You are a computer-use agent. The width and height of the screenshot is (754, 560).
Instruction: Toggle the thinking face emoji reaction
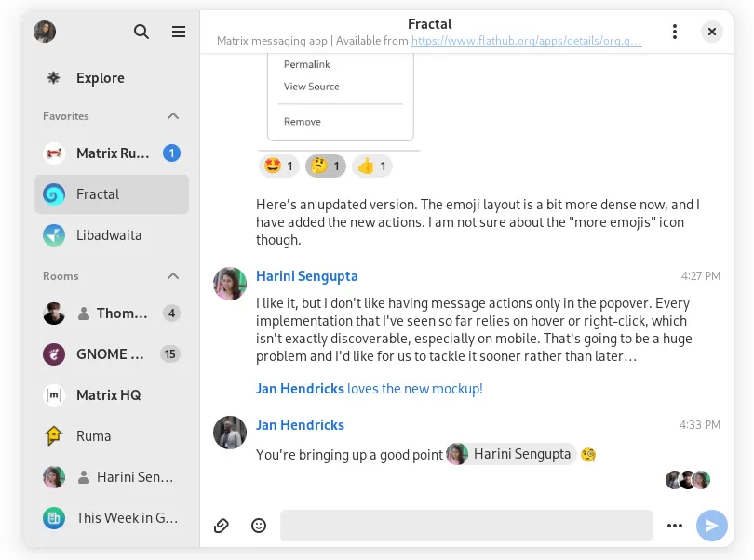click(326, 167)
